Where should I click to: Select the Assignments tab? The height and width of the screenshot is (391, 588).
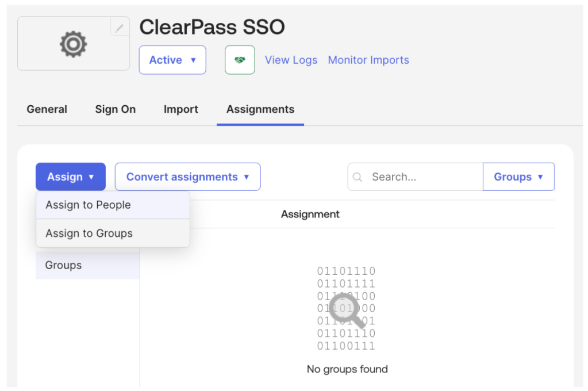[260, 109]
